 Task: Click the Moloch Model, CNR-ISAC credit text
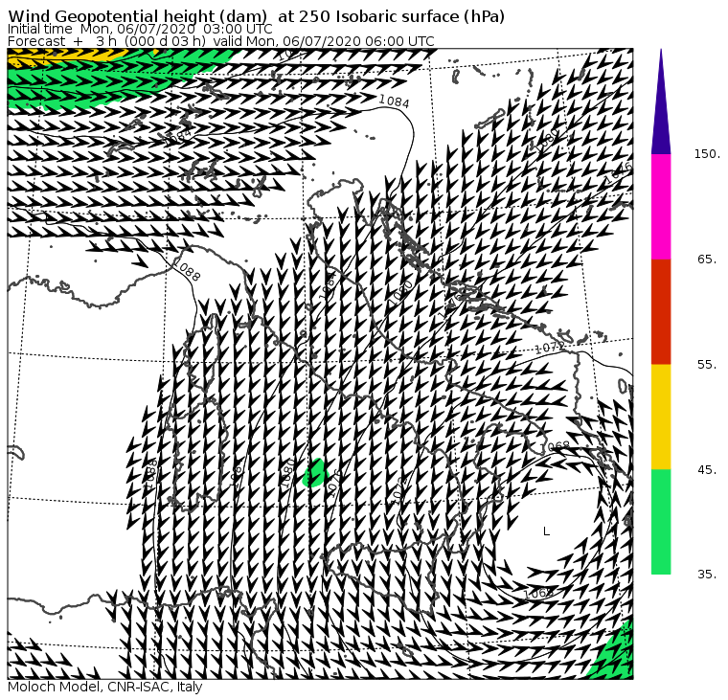pyautogui.click(x=105, y=687)
